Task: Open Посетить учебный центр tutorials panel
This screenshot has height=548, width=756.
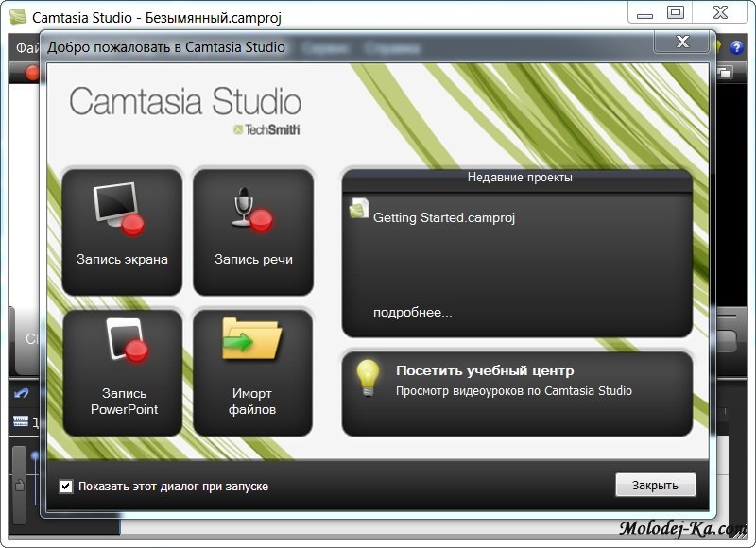Action: 517,394
